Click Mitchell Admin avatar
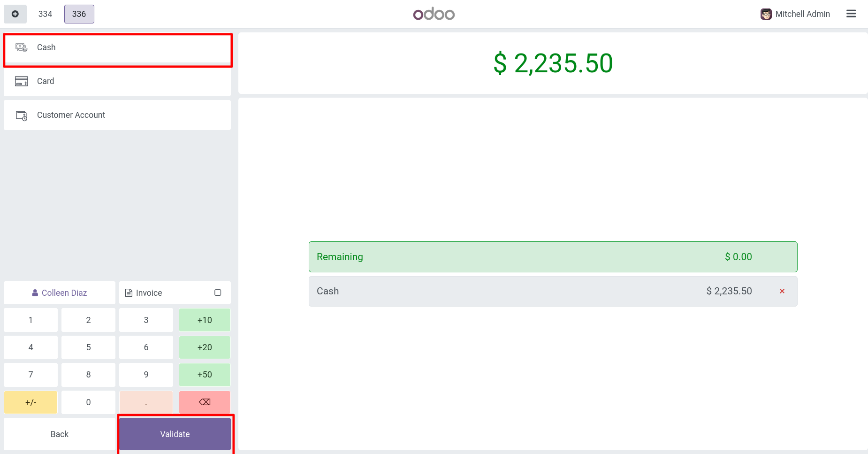Screen dimensions: 868x454 (x=766, y=14)
